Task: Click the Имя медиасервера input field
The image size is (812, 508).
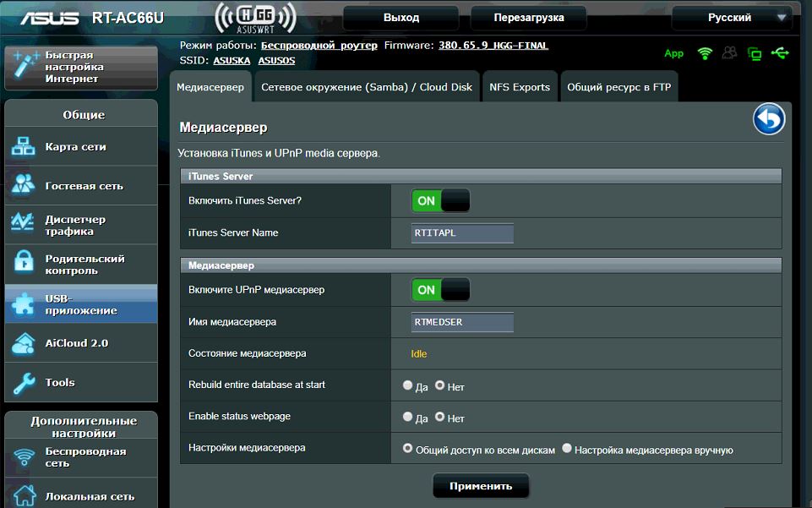Action: (x=462, y=322)
